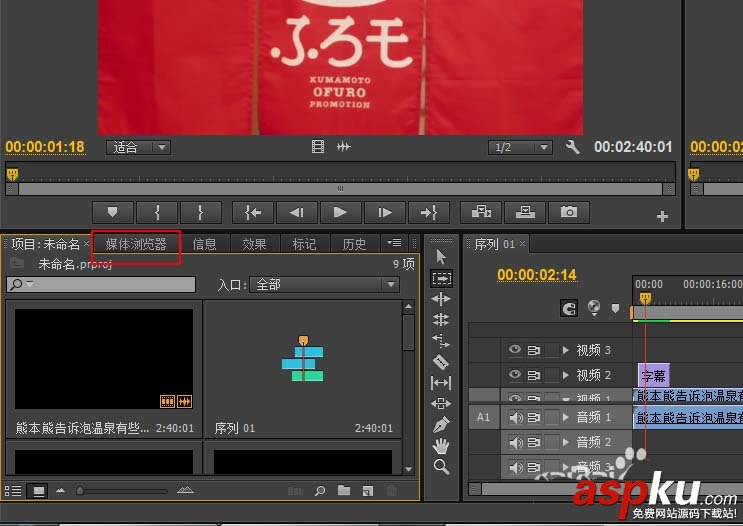Hide the 视频 3 track output
The height and width of the screenshot is (526, 743).
pos(515,349)
